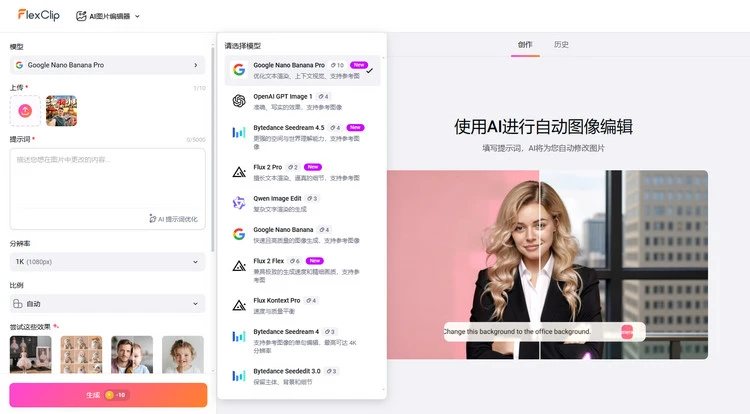Click the Bytedance icon next to Seedream 4
Screen dimensions: 750x414
tap(239, 337)
